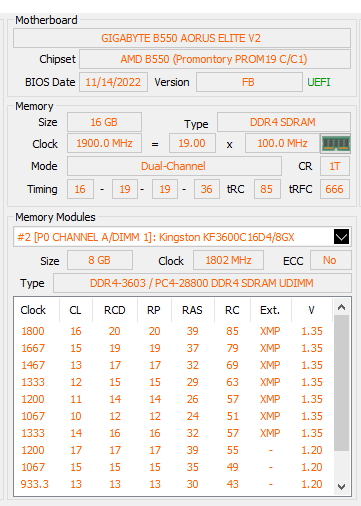Click the CR 1T field
Screen dimensions: 361x506
tap(335, 166)
